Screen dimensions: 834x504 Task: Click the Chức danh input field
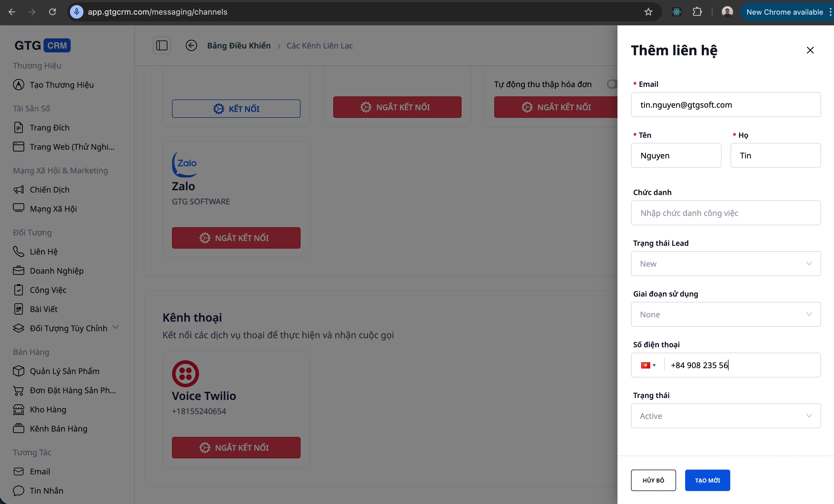725,213
